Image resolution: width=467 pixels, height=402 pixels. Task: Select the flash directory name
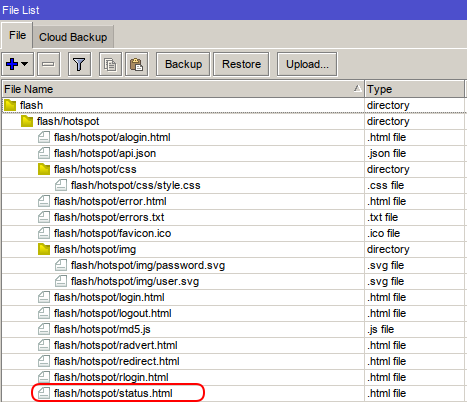[x=31, y=105]
